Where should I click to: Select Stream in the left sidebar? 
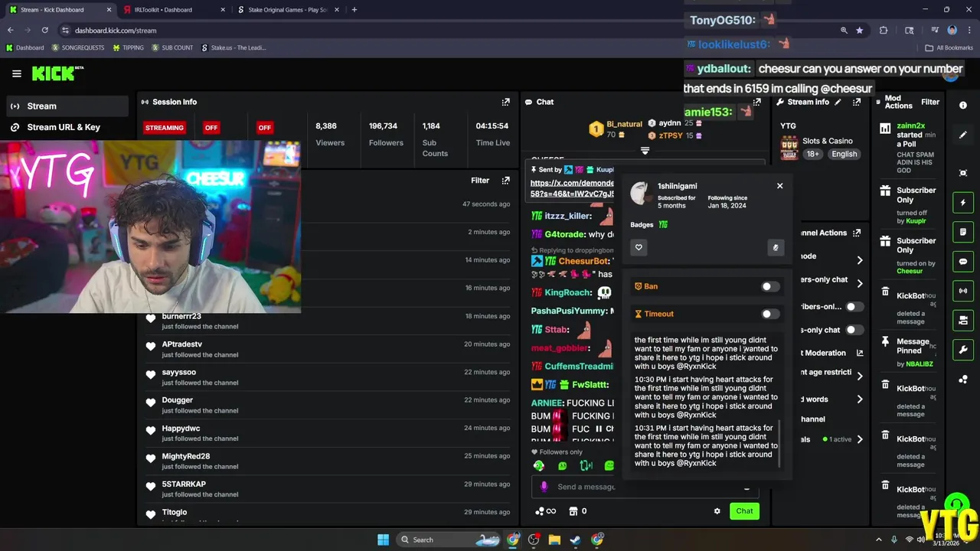pyautogui.click(x=66, y=106)
